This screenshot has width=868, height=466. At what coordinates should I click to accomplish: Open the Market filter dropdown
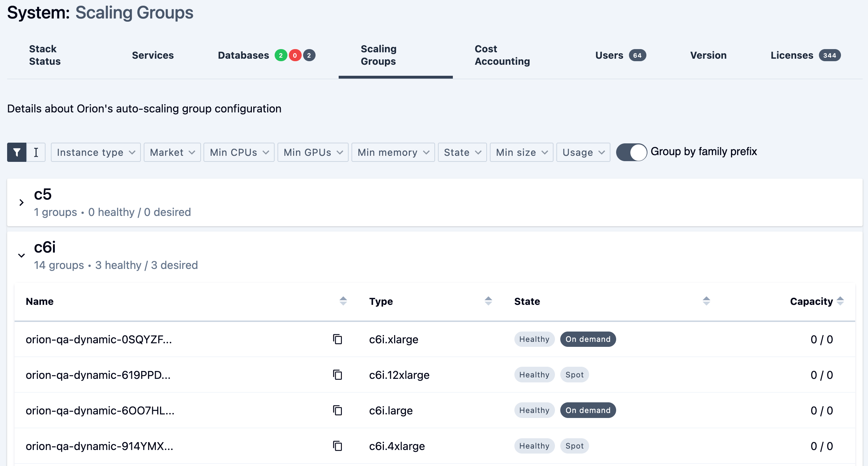pyautogui.click(x=172, y=152)
